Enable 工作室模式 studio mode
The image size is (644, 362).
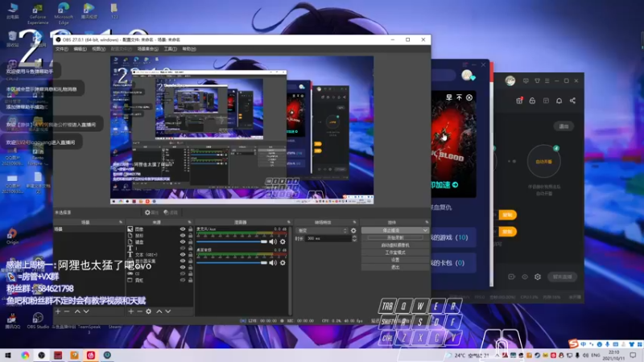(x=395, y=253)
